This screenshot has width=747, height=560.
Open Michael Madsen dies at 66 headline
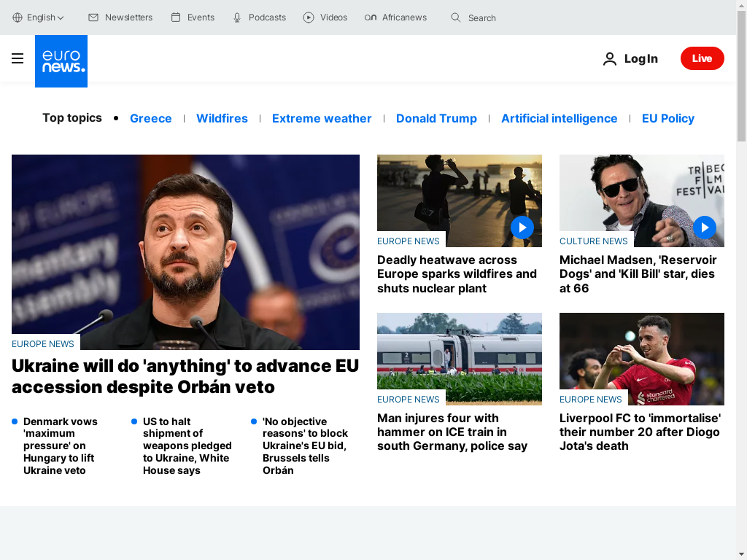pos(638,274)
